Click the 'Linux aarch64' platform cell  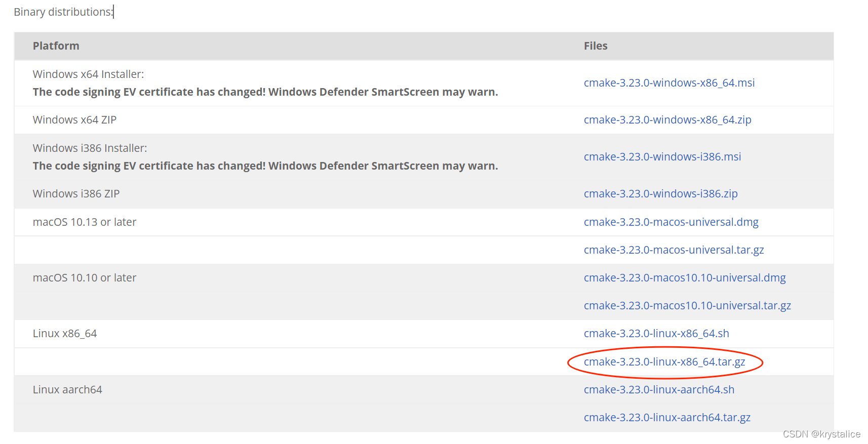[x=67, y=390]
